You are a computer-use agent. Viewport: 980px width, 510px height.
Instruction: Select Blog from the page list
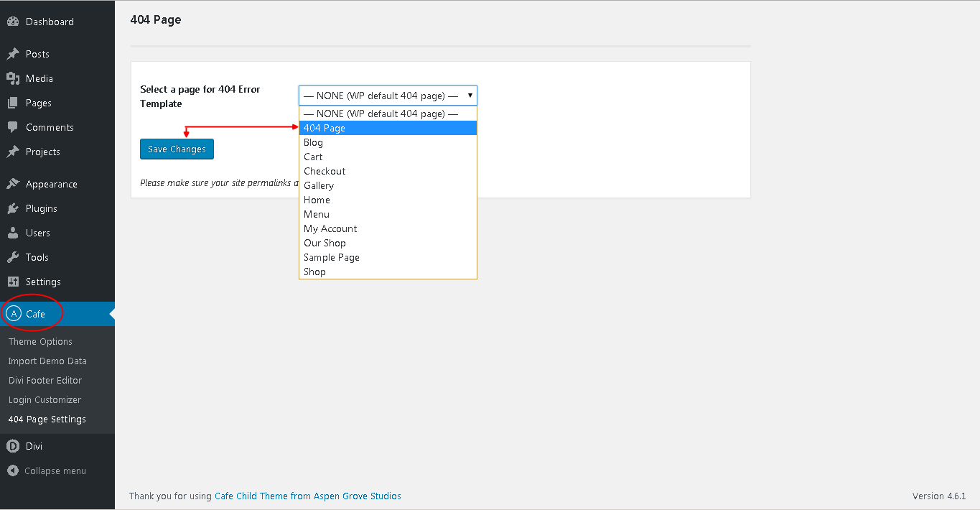point(388,142)
